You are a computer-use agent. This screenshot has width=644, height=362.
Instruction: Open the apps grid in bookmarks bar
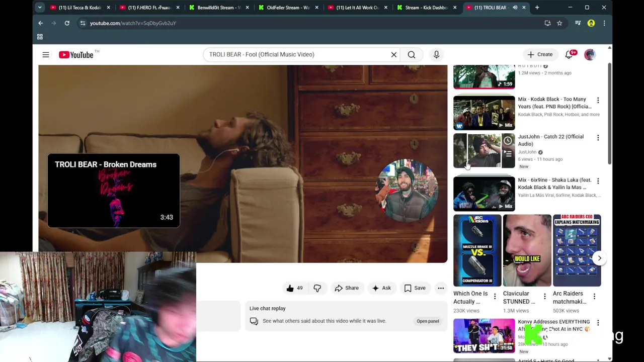tap(40, 37)
